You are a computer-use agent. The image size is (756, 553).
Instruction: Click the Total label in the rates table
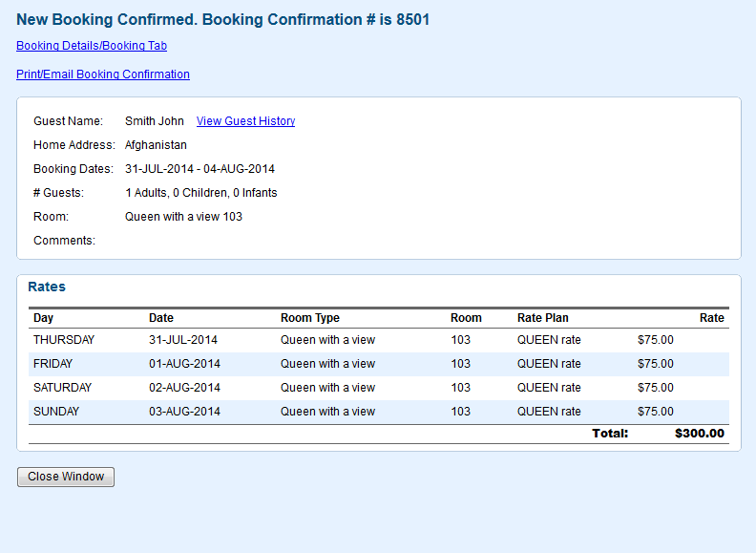pyautogui.click(x=610, y=434)
